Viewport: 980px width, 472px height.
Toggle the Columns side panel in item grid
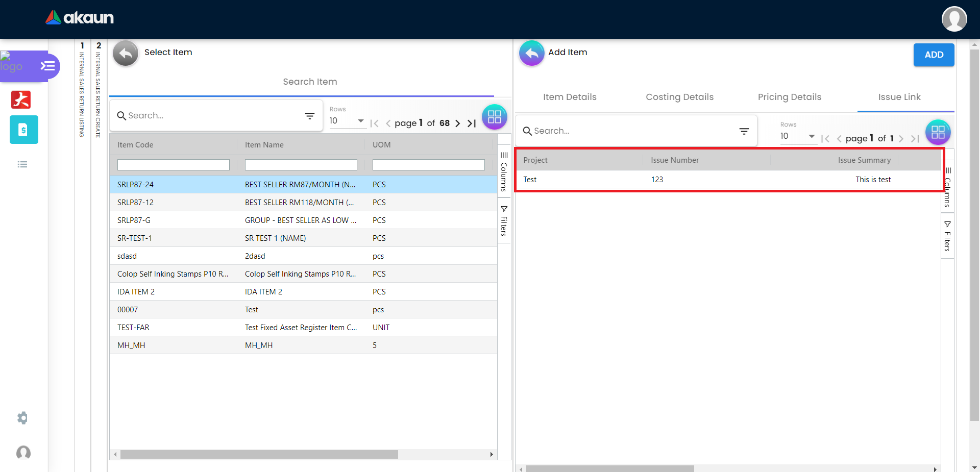(x=504, y=172)
